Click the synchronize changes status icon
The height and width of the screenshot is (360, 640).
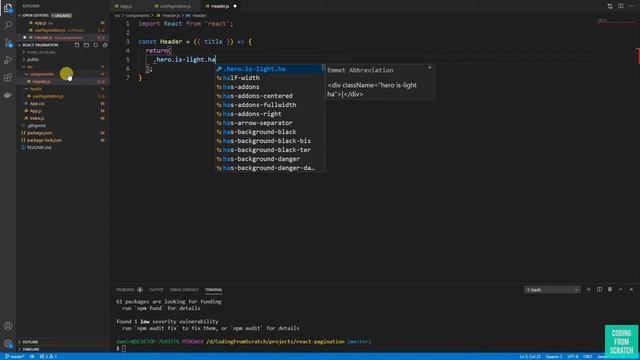coord(31,356)
